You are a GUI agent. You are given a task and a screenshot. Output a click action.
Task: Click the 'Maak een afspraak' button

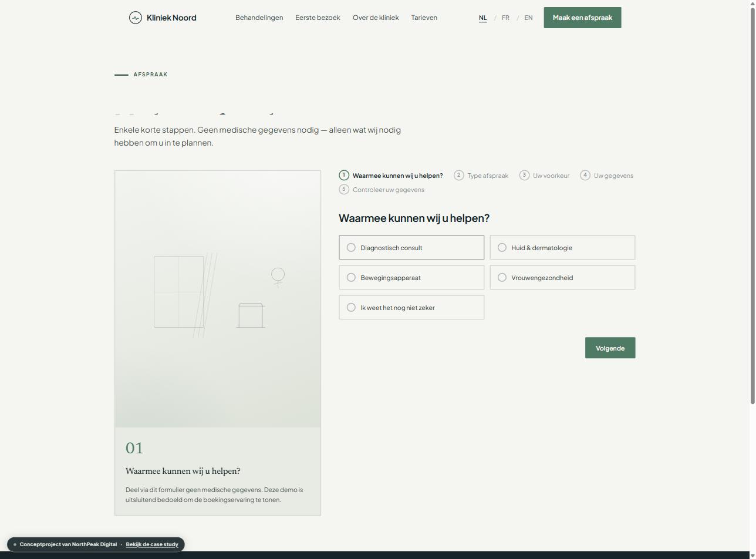point(582,18)
